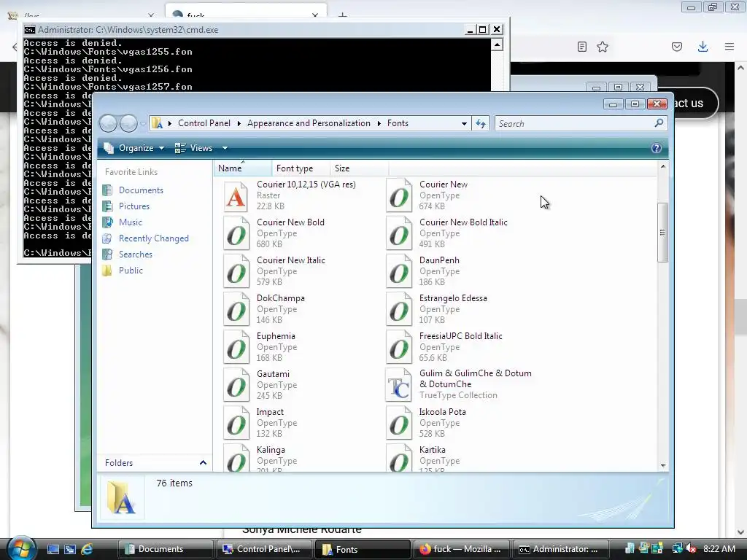Click the Forward navigation button in Fonts window

[x=128, y=124]
